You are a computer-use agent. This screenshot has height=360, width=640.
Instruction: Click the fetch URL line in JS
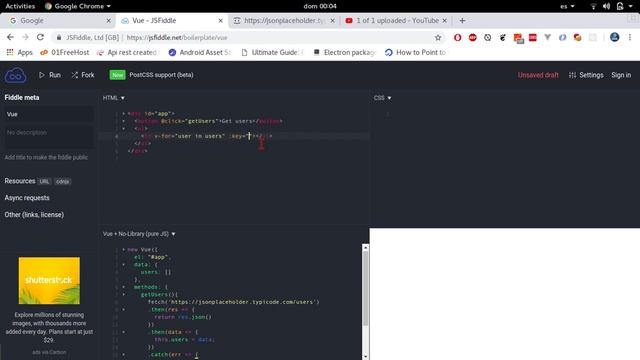click(233, 302)
